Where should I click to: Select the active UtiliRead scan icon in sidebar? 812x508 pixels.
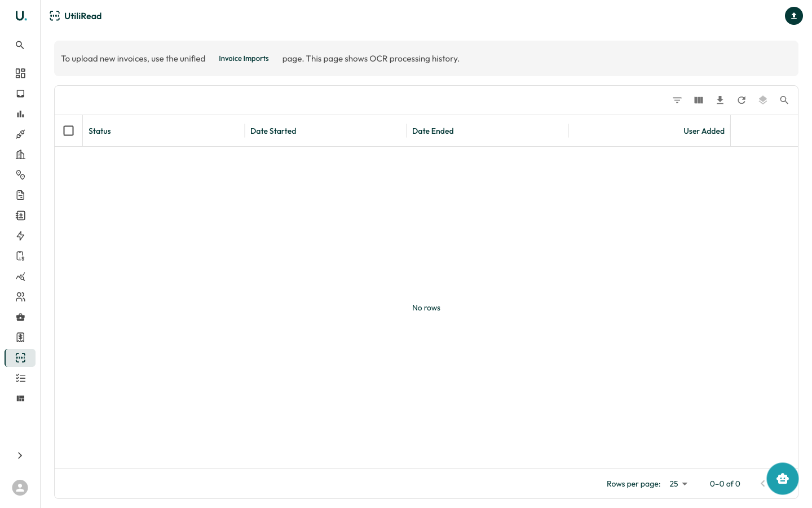(x=20, y=358)
